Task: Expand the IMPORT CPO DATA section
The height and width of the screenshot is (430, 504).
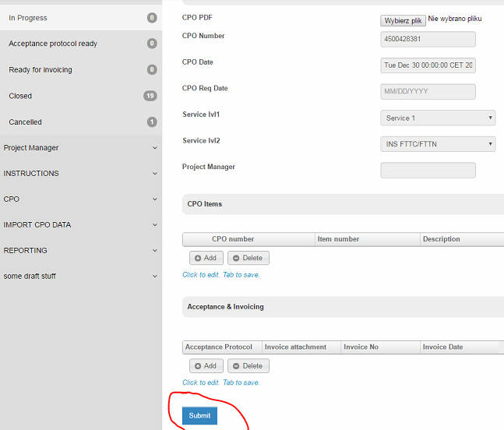Action: tap(79, 225)
